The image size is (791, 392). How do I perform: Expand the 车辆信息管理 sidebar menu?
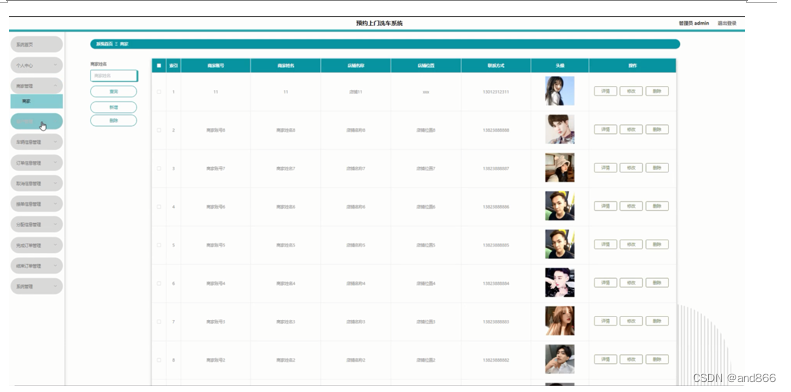tap(36, 142)
